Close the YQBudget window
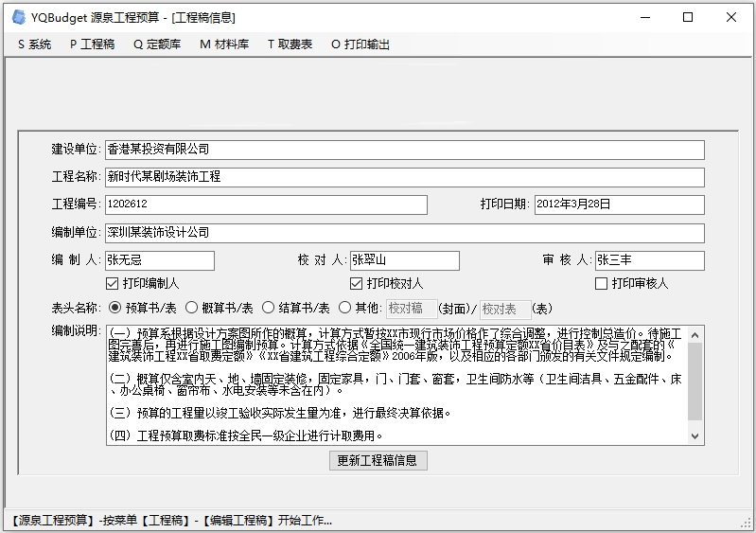This screenshot has height=533, width=756. point(731,17)
